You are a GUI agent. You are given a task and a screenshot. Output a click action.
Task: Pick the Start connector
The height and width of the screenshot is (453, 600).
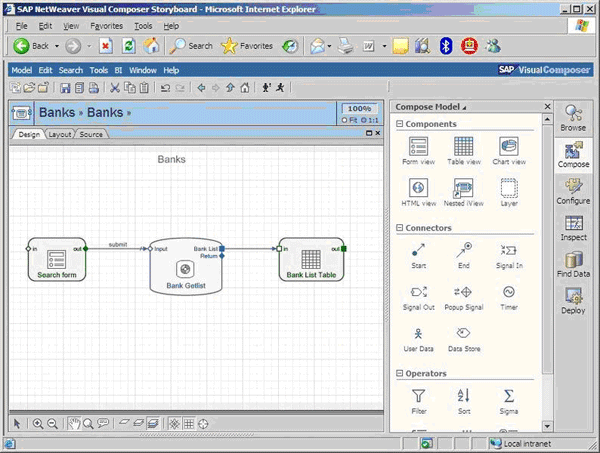(418, 255)
